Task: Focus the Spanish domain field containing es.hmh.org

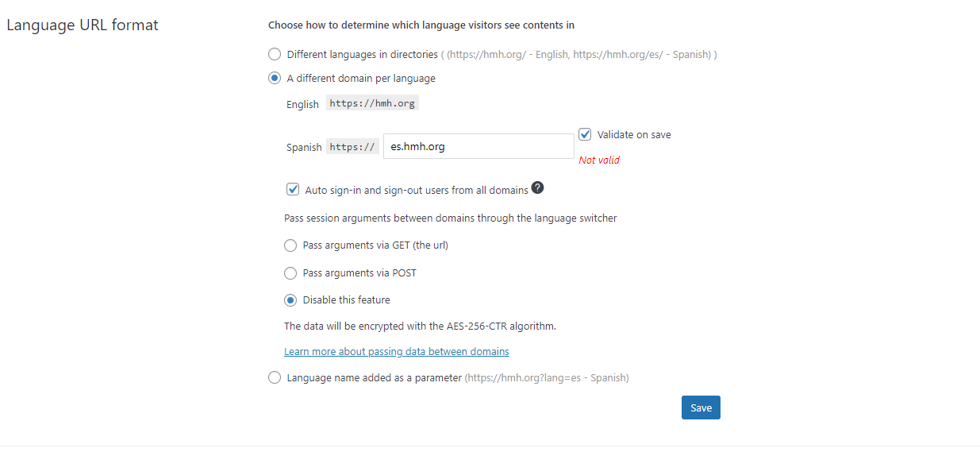Action: (478, 146)
